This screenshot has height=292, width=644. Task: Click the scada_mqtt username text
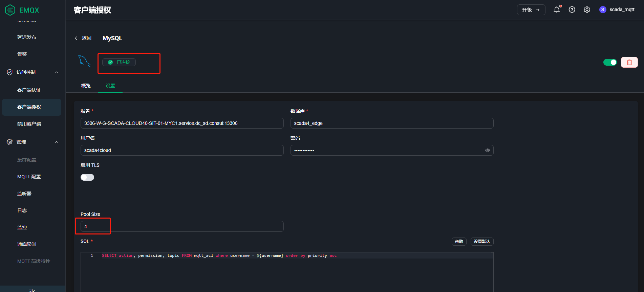pyautogui.click(x=622, y=9)
